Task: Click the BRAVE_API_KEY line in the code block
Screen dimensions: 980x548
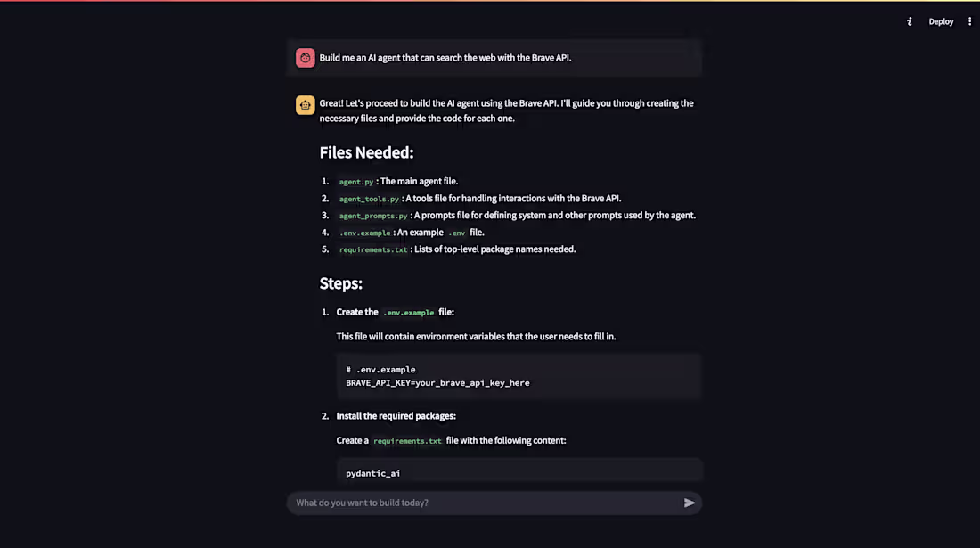Action: click(437, 383)
